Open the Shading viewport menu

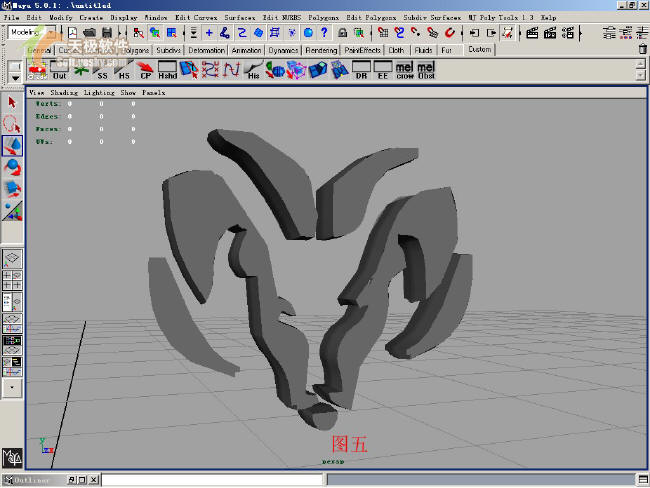pos(63,92)
